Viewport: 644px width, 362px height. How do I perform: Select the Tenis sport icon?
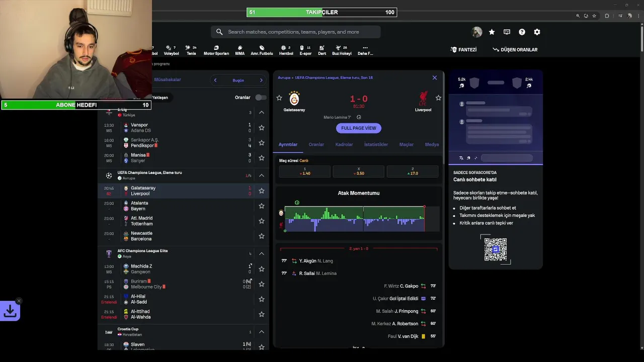click(x=191, y=50)
